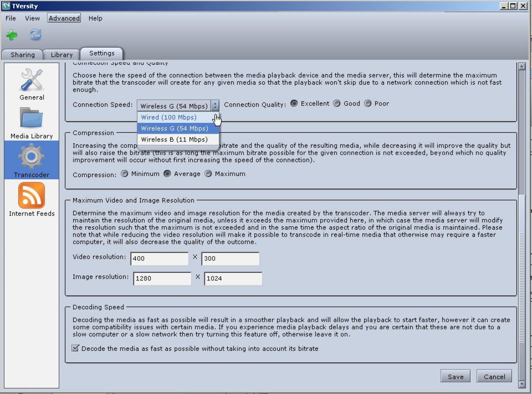This screenshot has height=394, width=532.
Task: Click the settings panel scrollbar up arrow
Action: point(522,66)
